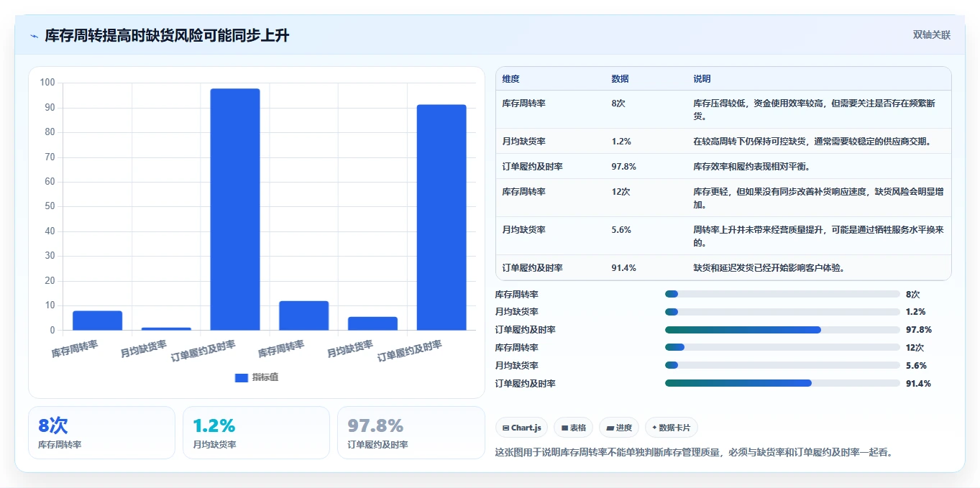Click the 50 label on the y-axis
Screen dimensions: 980x488
pos(50,206)
